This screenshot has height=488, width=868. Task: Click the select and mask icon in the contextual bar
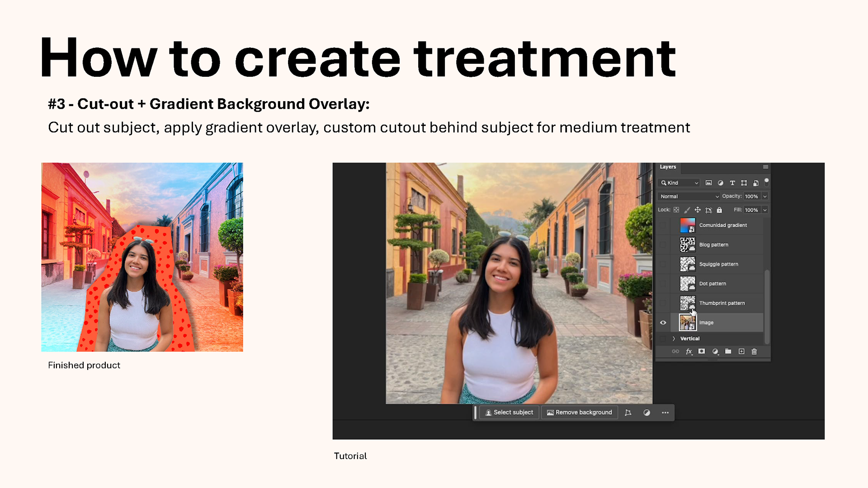tap(628, 413)
